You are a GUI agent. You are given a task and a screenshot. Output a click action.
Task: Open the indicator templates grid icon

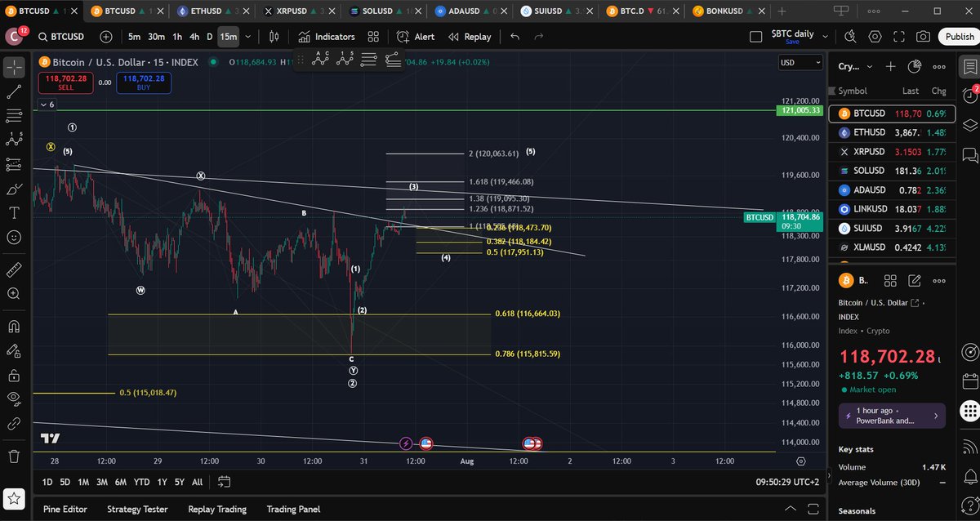tap(373, 37)
